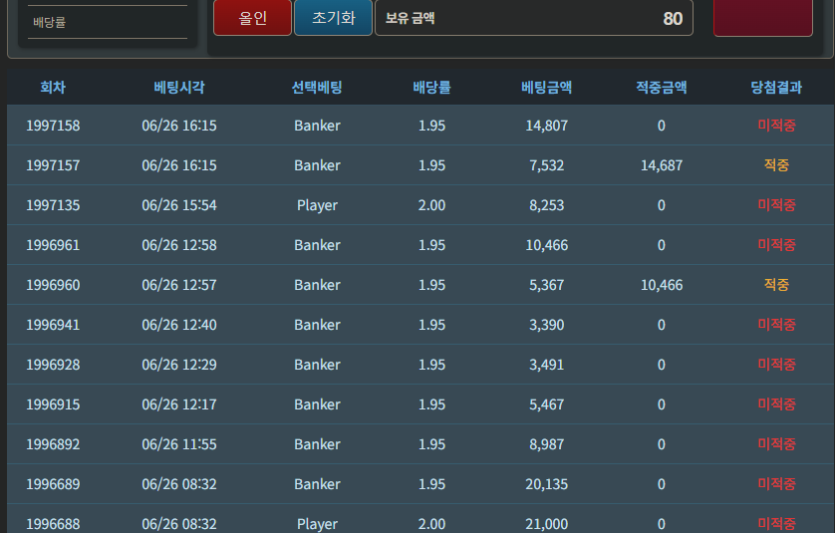Click Player in row 1997135
Screen dimensions: 835x533
317,206
